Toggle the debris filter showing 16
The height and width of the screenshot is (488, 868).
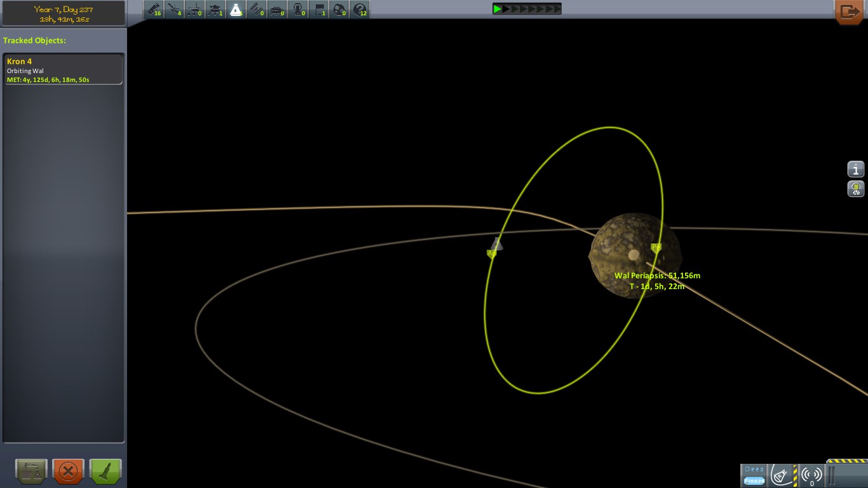click(154, 10)
